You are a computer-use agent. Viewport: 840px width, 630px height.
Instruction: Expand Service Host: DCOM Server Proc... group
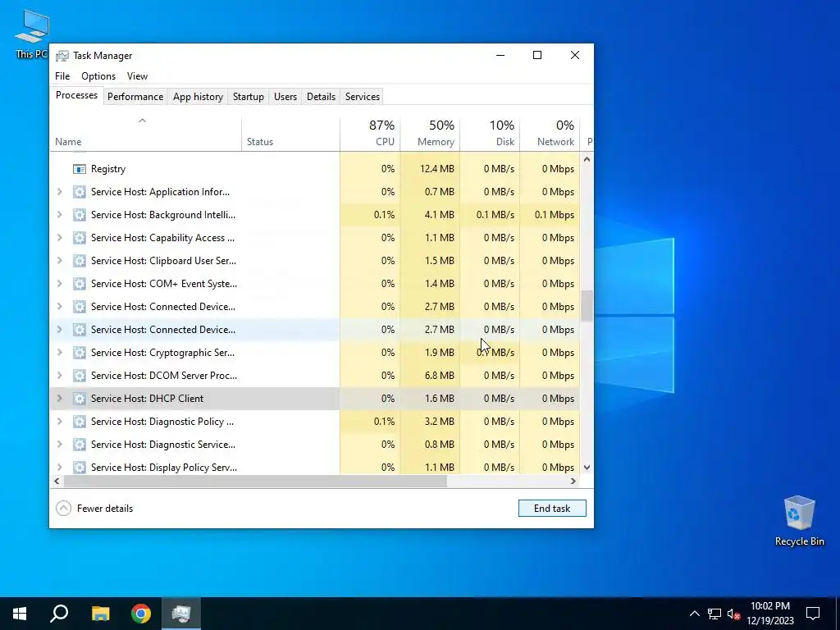coord(59,376)
